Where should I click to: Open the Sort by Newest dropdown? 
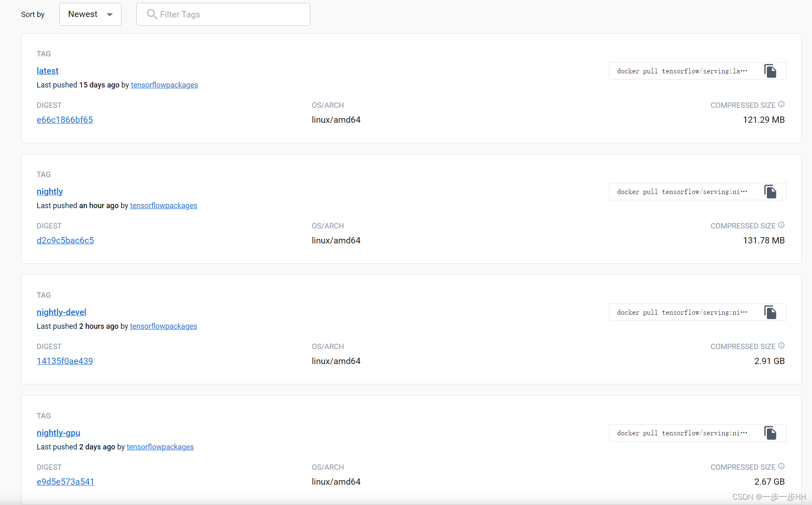point(90,15)
